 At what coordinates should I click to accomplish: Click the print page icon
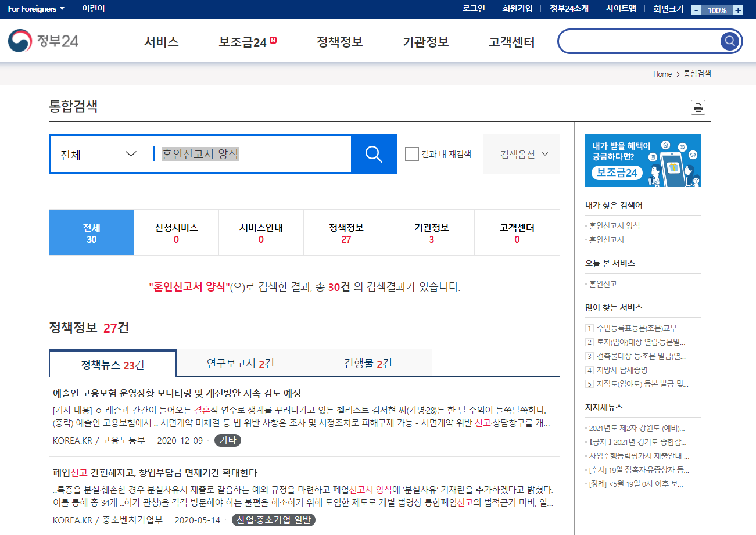(698, 107)
